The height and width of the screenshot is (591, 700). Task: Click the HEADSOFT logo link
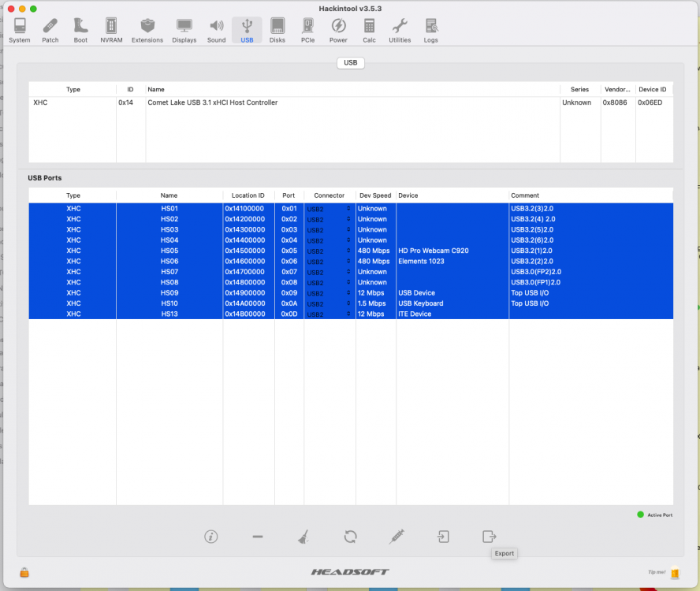(350, 572)
